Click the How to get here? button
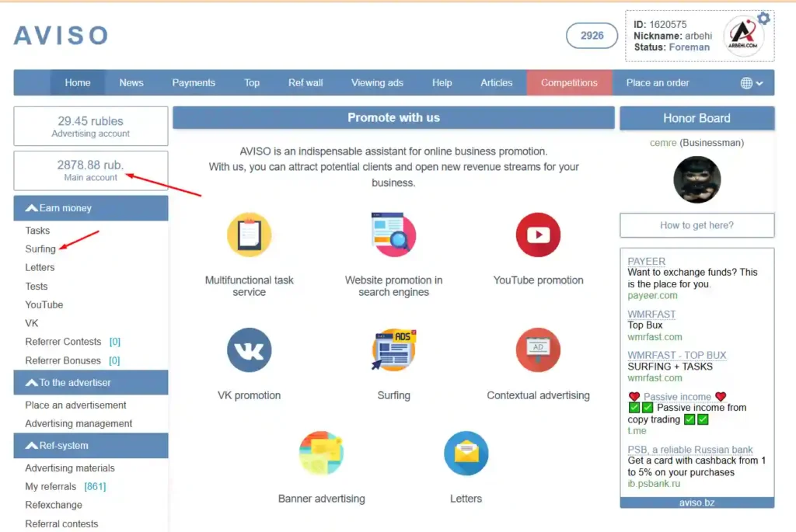The width and height of the screenshot is (796, 532). pyautogui.click(x=696, y=225)
